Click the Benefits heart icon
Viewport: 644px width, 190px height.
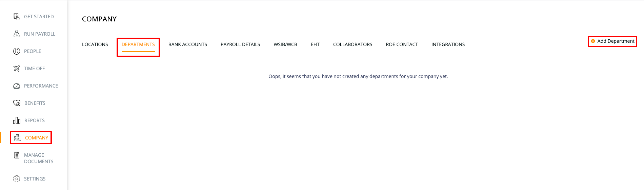(17, 103)
